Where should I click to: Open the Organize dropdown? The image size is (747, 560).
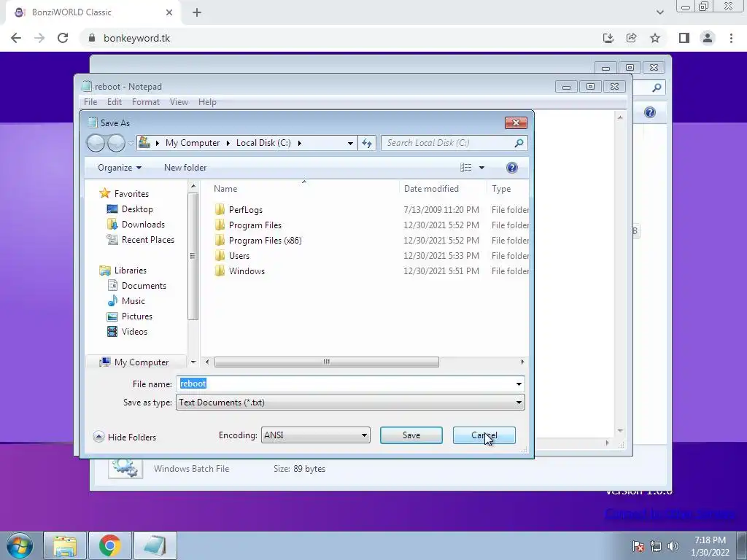(x=120, y=168)
